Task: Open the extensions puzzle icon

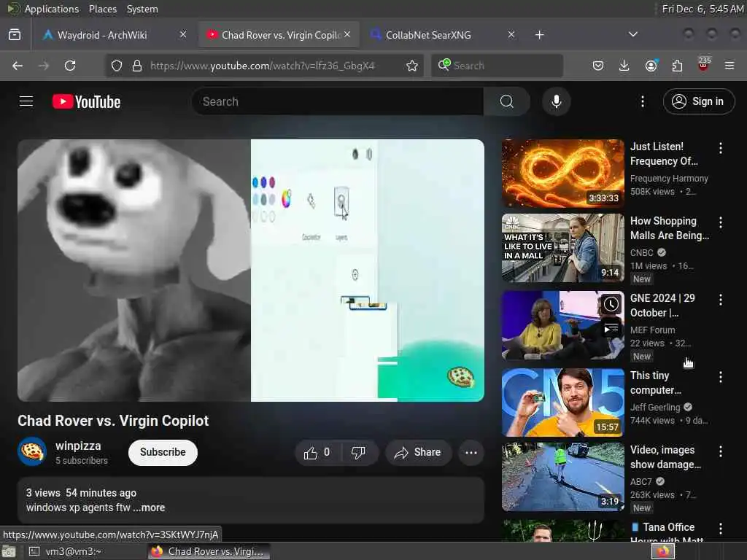Action: (677, 66)
